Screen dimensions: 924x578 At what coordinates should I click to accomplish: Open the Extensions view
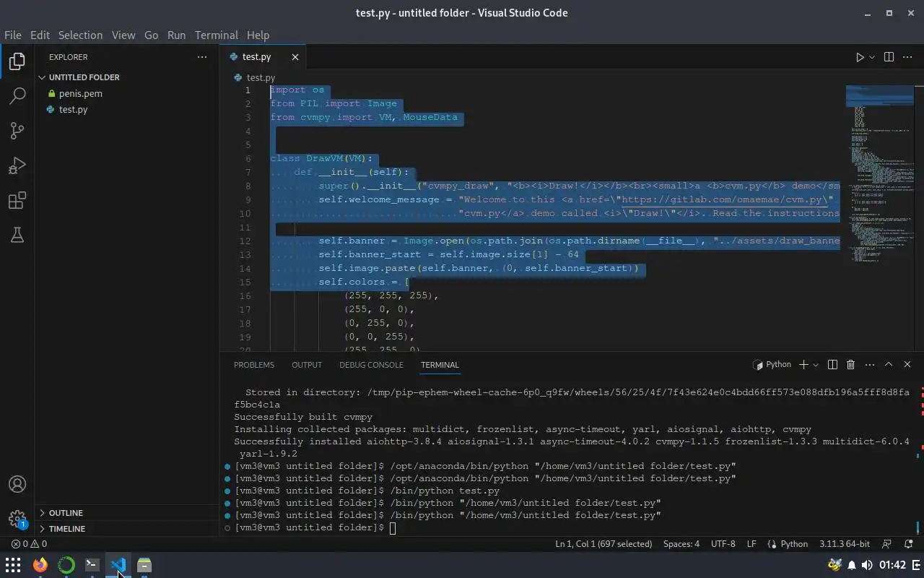17,200
